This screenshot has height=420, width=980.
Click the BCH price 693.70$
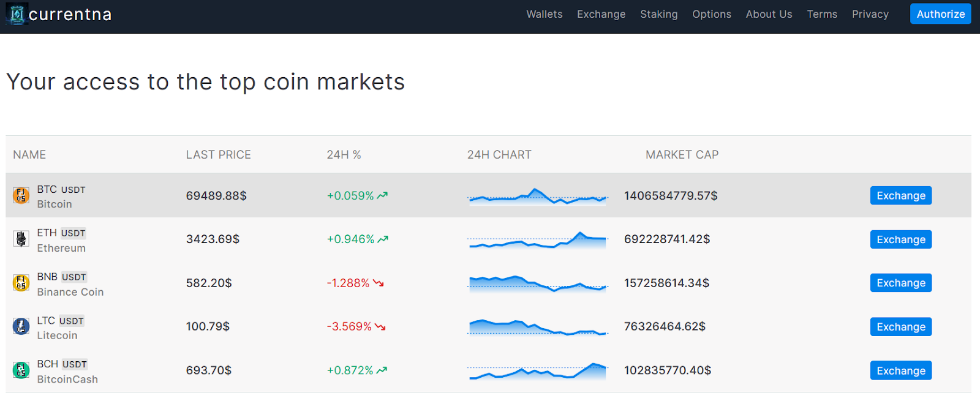tap(209, 370)
